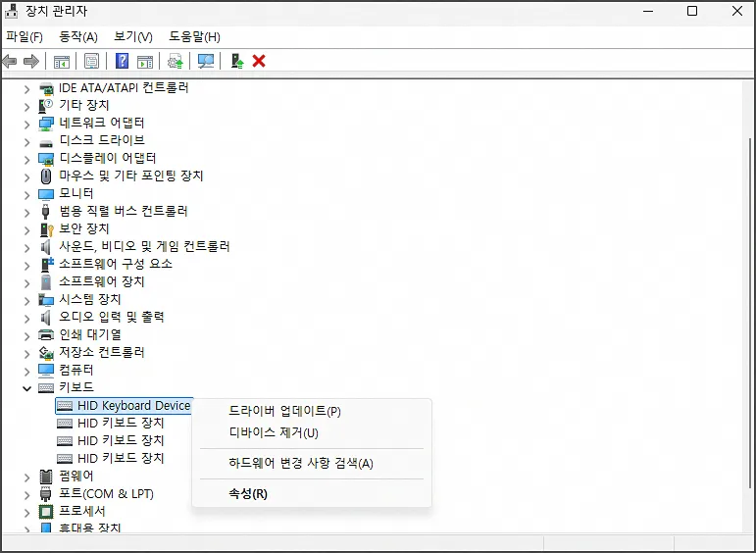Click the IDE ATA/ATAPI 컨트롤러 device icon
This screenshot has height=553, width=756.
click(x=46, y=88)
